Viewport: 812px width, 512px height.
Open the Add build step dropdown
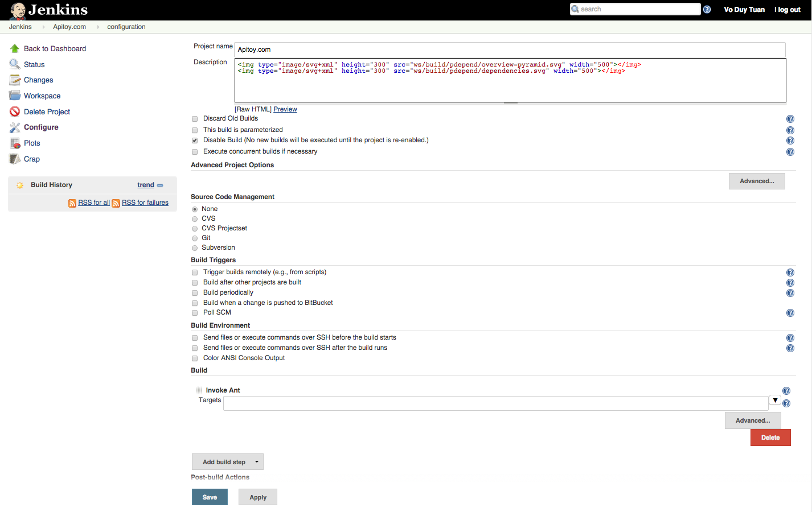click(x=228, y=462)
